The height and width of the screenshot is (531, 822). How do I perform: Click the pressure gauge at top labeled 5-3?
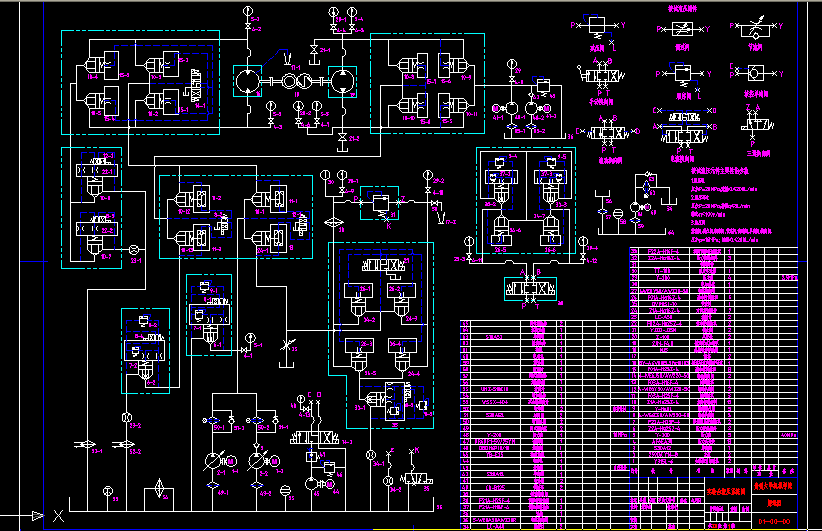click(248, 14)
